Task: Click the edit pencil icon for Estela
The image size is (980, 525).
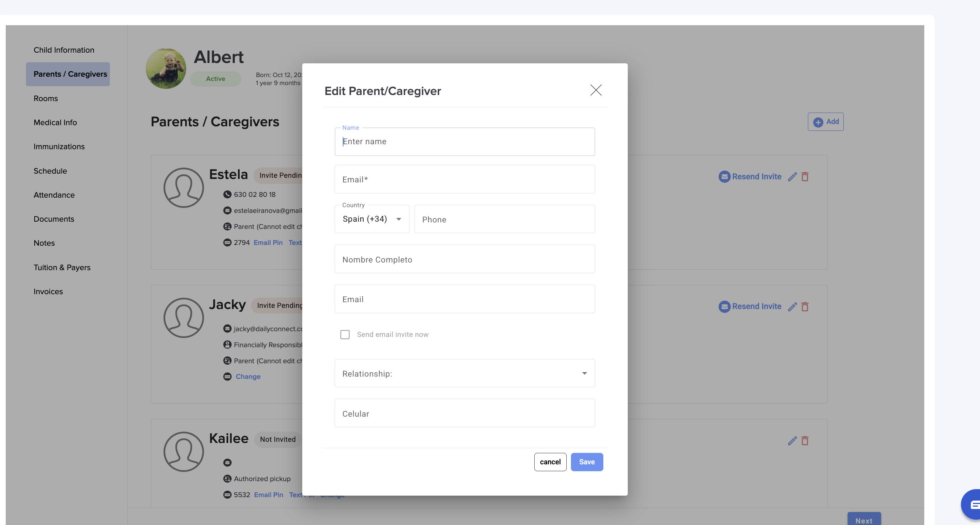Action: [x=792, y=177]
